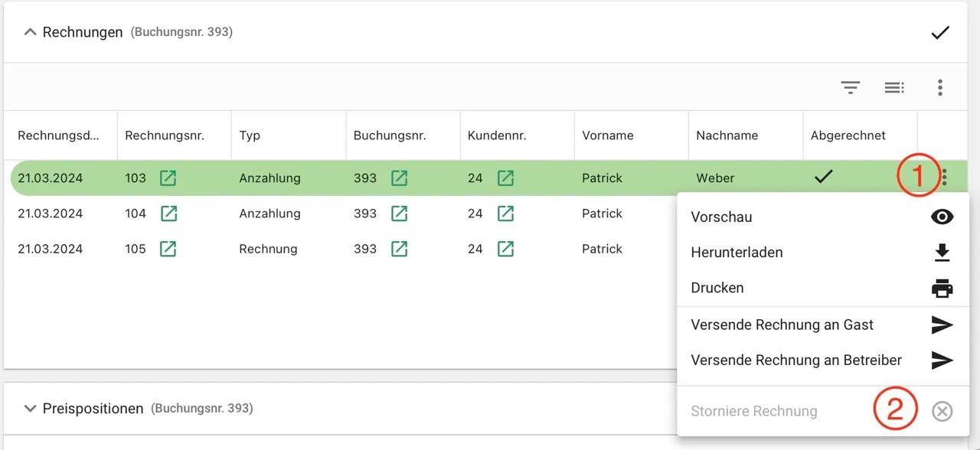Open booking 393 link icon in first row
The width and height of the screenshot is (980, 450).
pyautogui.click(x=399, y=178)
